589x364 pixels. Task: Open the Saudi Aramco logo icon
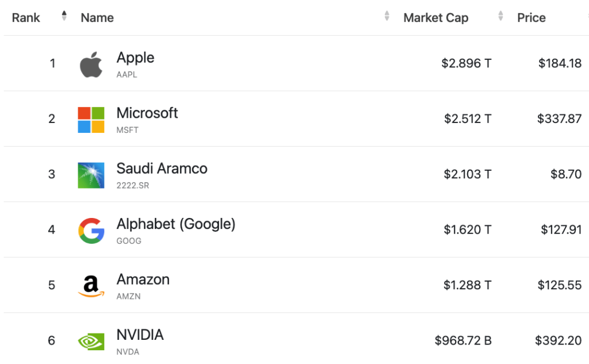[91, 175]
